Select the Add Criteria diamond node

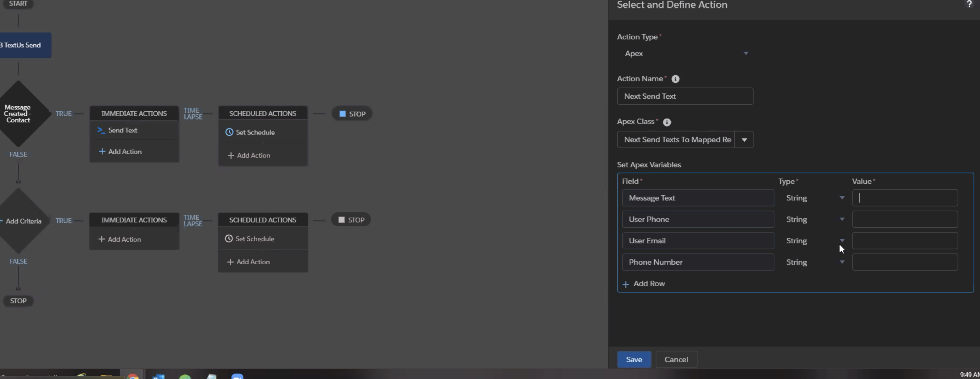pyautogui.click(x=23, y=221)
